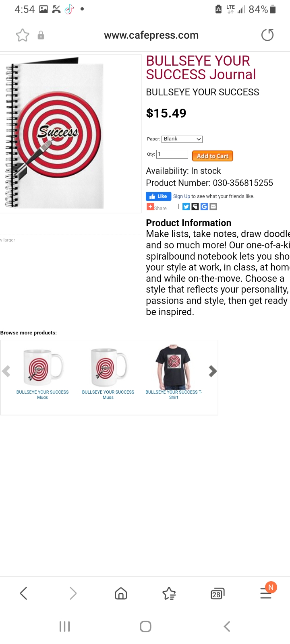Image resolution: width=290 pixels, height=644 pixels.
Task: Click the Facebook Like button
Action: coord(158,196)
